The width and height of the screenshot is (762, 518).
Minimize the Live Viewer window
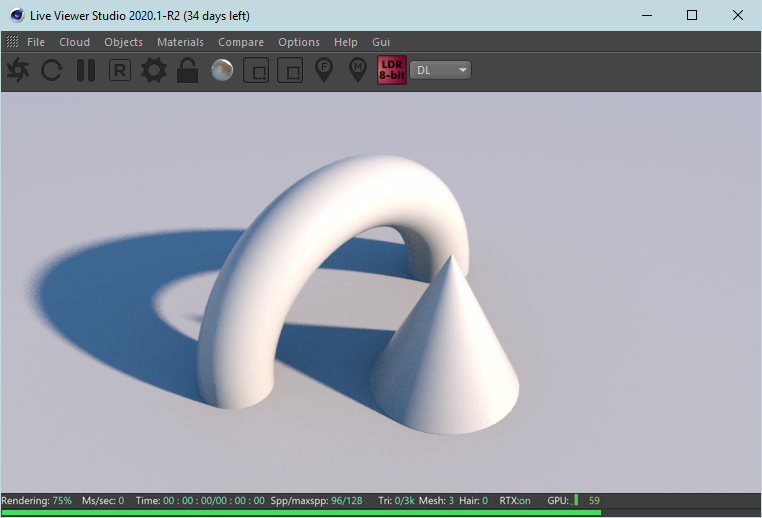point(647,16)
